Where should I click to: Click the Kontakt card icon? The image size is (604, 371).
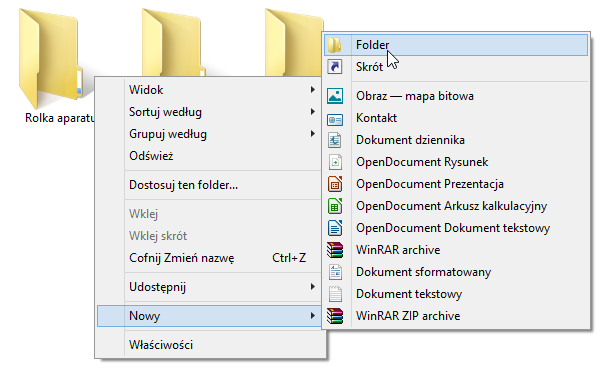click(x=335, y=120)
